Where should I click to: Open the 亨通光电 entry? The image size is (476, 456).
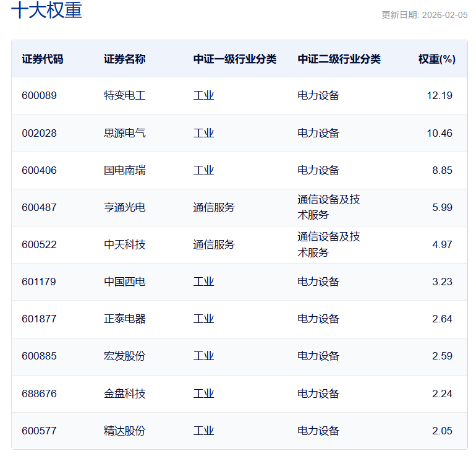[124, 207]
